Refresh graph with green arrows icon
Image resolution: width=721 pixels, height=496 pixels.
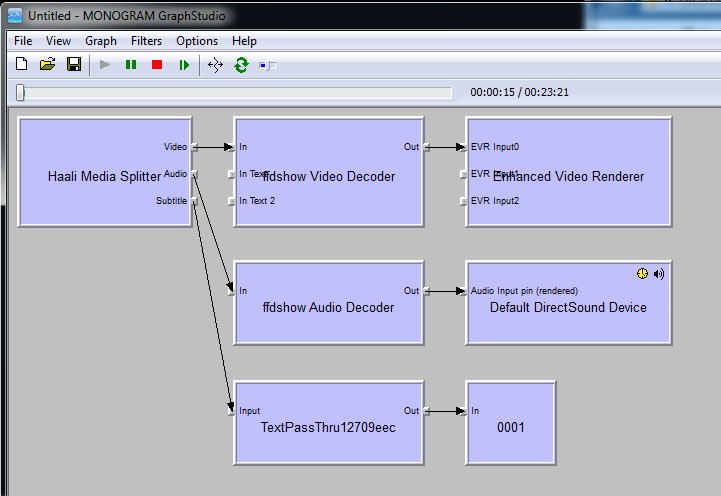click(x=241, y=65)
